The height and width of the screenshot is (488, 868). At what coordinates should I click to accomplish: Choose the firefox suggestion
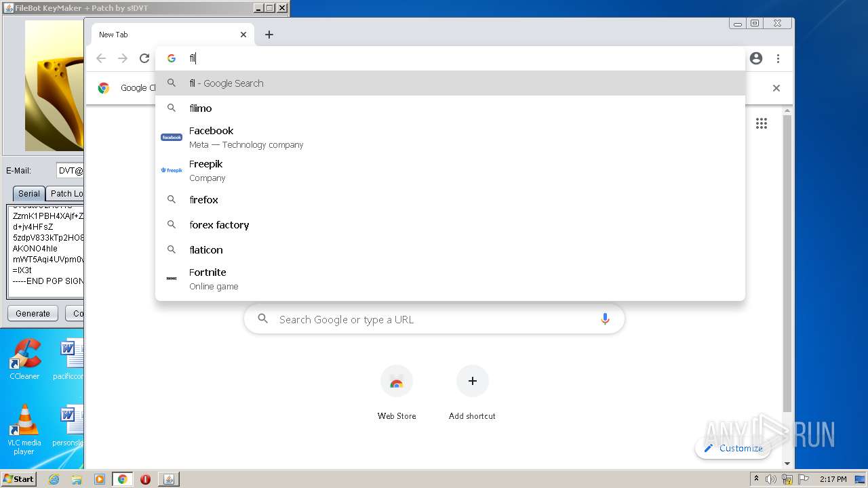(x=450, y=200)
